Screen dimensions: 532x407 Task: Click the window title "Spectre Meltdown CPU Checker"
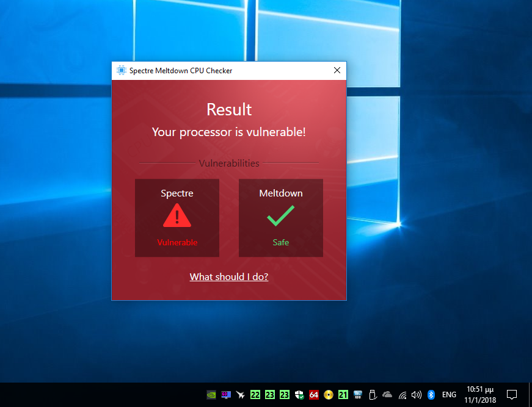[x=181, y=71]
